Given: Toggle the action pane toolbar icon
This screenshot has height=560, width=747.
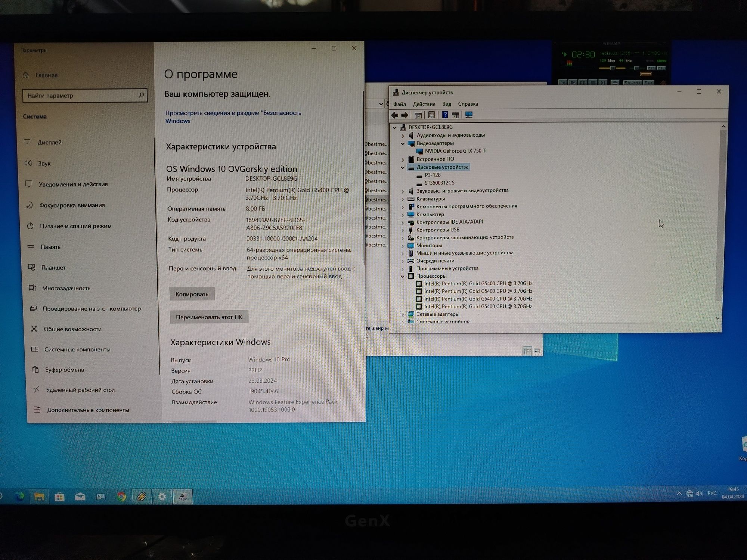Looking at the screenshot, I should click(x=455, y=115).
